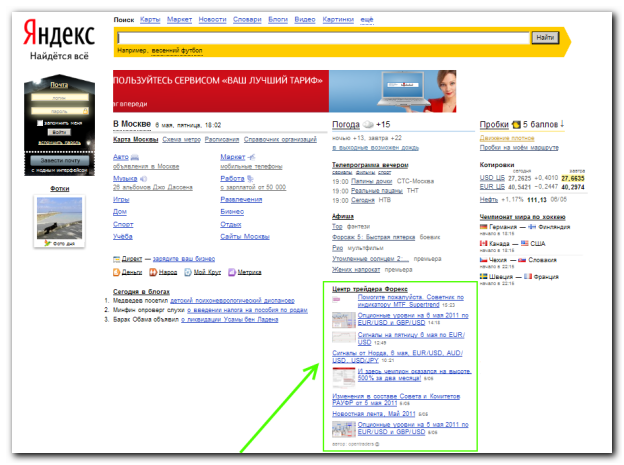Click the Ваш лучший тариф banner
Screen dimensions: 624x465
pos(284,91)
